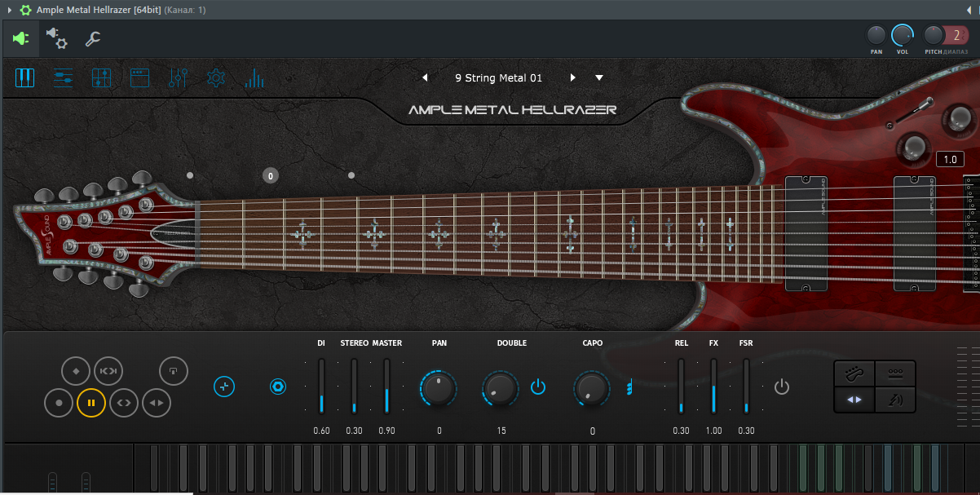
Task: Select the pickup three-dots icon button
Action: [895, 373]
